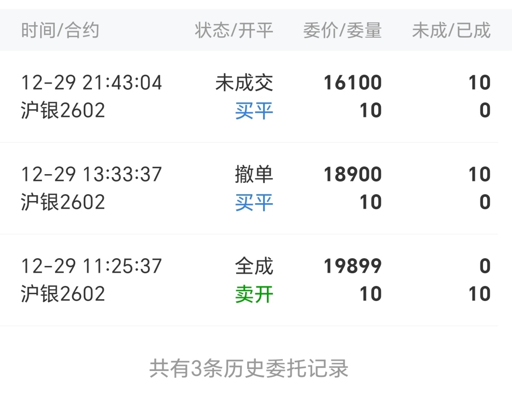This screenshot has width=512, height=420.
Task: Click 沪银2602 in the 11:25:37 order
Action: (63, 295)
